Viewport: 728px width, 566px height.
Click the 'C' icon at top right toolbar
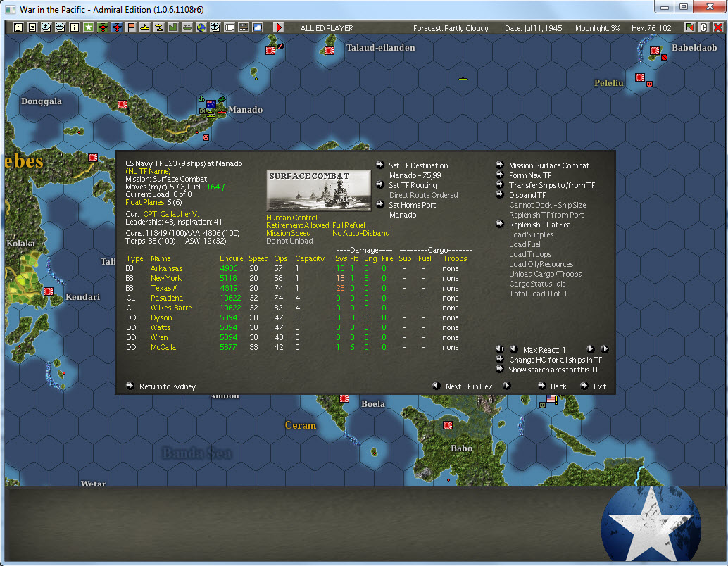click(x=704, y=28)
